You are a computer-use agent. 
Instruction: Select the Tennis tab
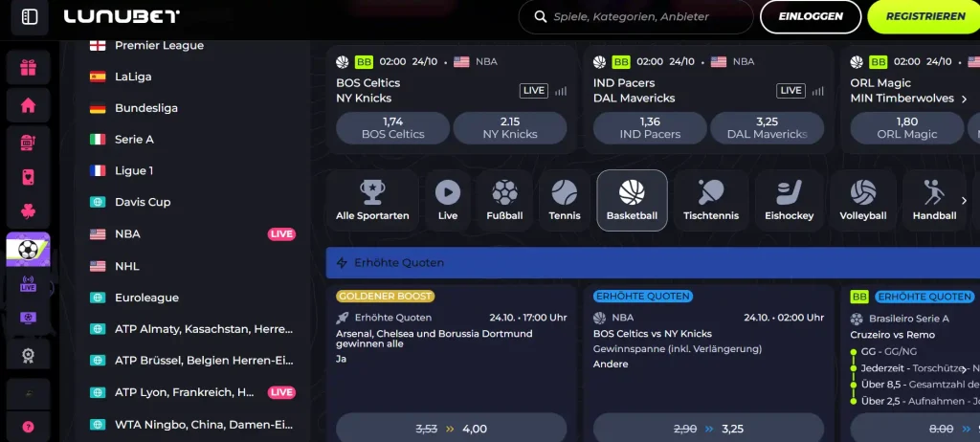(x=565, y=200)
